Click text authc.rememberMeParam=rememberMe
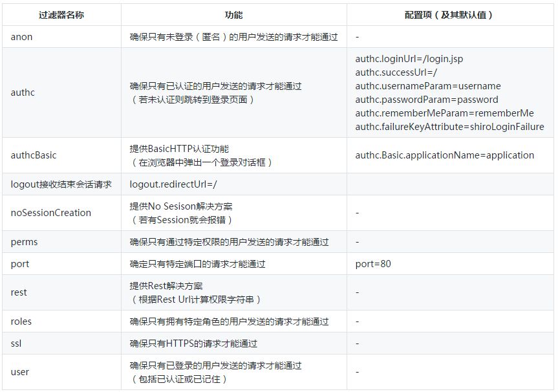Screen dimensions: 558x392 444,113
